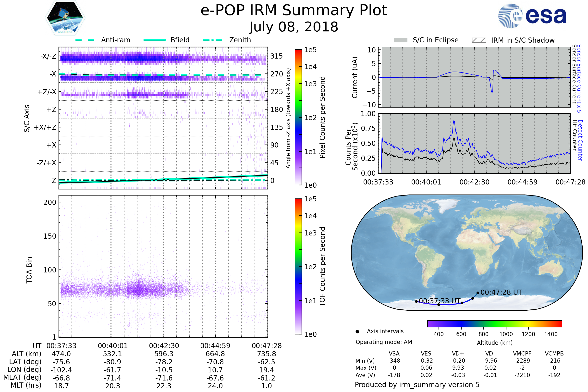The width and height of the screenshot is (588, 392).
Task: Click the Bfield solid legend line
Action: pyautogui.click(x=155, y=40)
